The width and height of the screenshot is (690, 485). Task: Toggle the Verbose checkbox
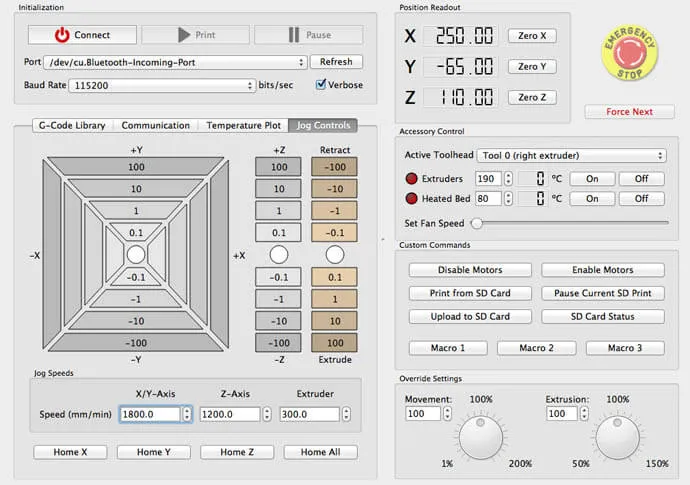pyautogui.click(x=321, y=85)
